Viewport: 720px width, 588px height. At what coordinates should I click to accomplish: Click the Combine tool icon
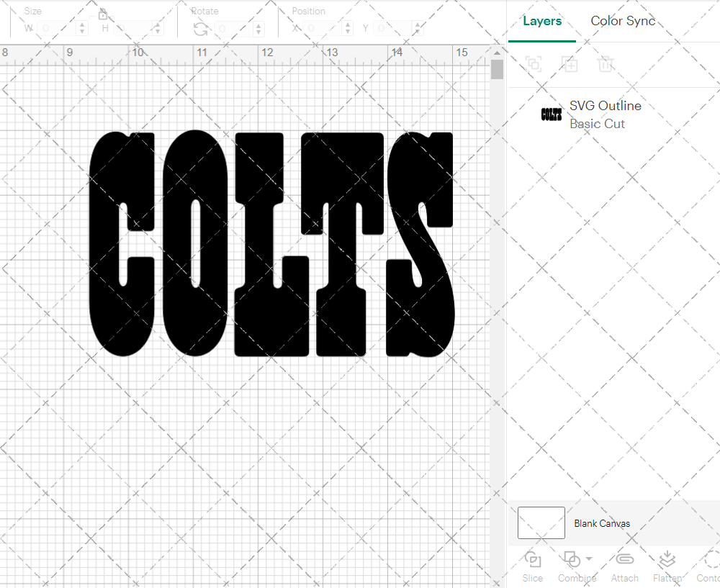coord(572,560)
